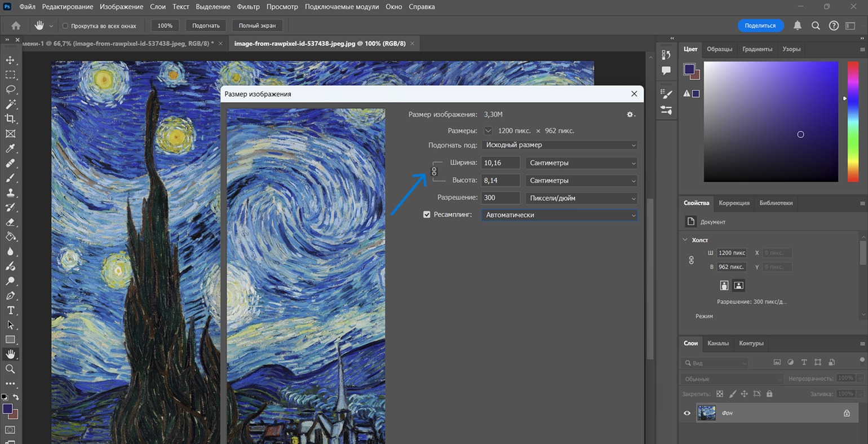Open the History panel icon
The width and height of the screenshot is (868, 444).
(x=666, y=55)
